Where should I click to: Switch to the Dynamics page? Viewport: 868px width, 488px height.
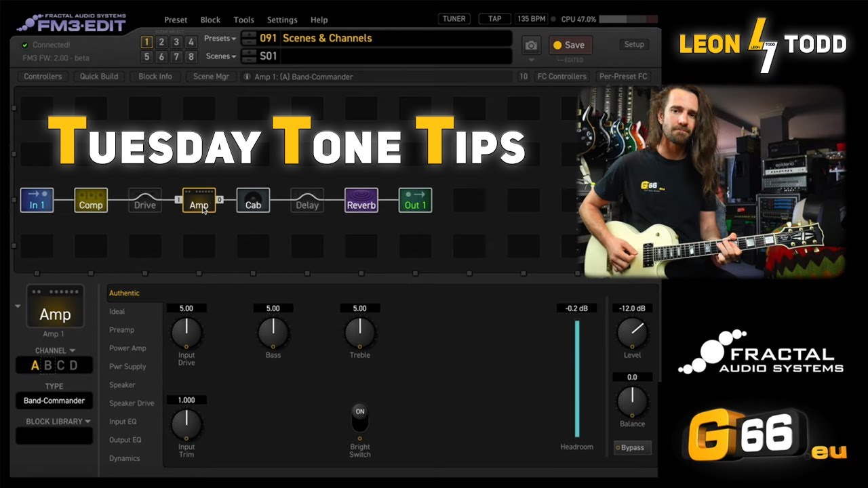(x=125, y=458)
